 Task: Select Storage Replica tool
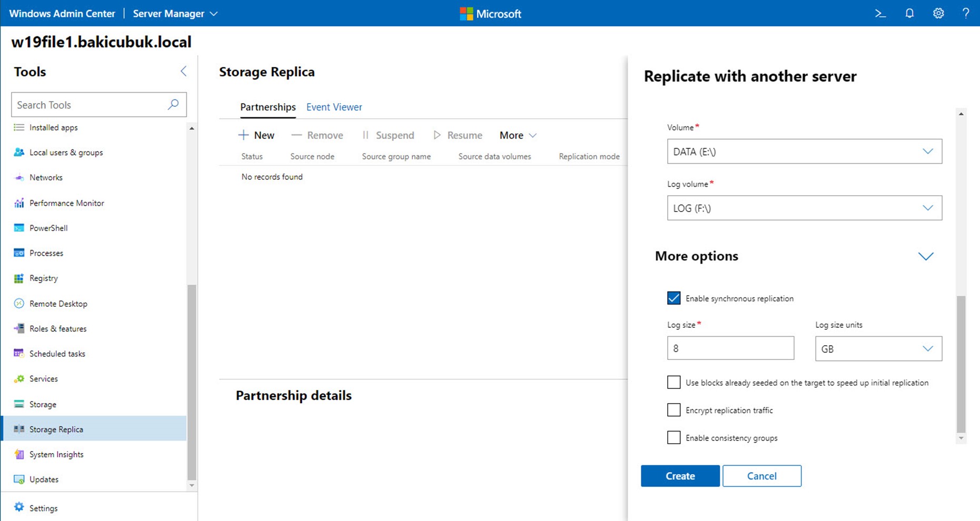click(x=95, y=429)
